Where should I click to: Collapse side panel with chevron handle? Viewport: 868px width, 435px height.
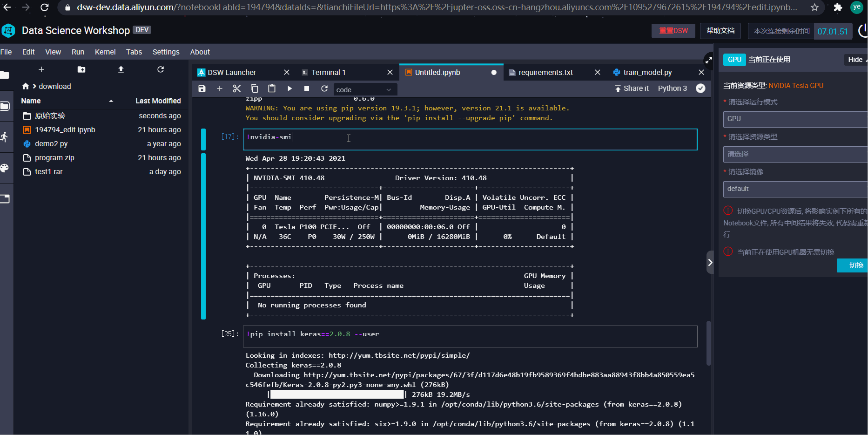click(x=710, y=262)
